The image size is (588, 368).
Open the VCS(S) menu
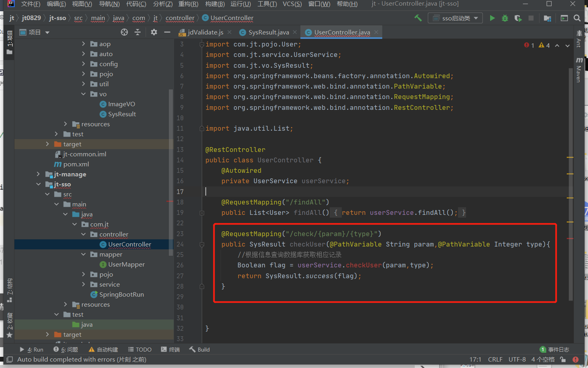point(292,4)
